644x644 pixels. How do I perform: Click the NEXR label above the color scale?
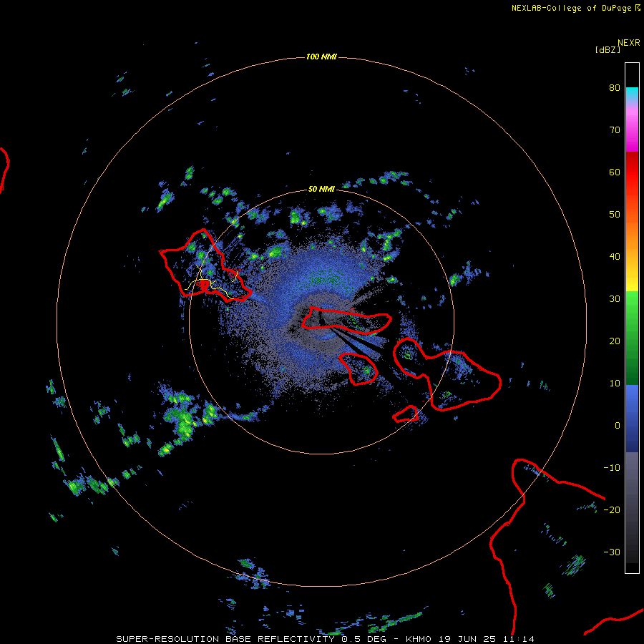tap(629, 43)
